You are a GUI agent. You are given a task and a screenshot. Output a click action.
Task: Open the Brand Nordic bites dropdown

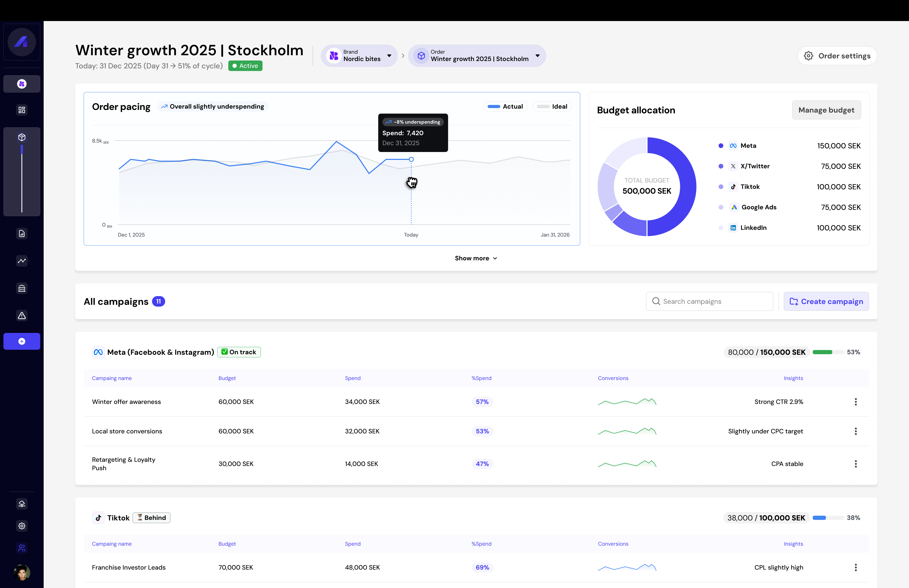coord(359,56)
